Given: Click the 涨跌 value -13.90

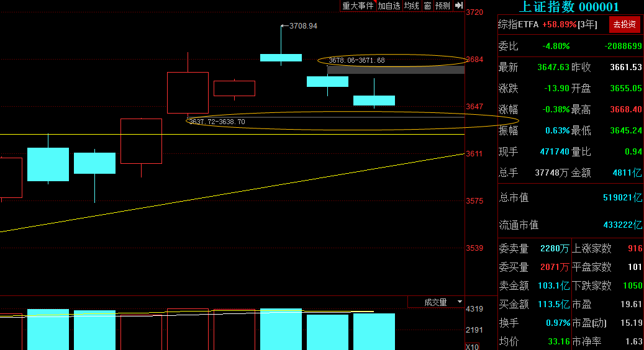Looking at the screenshot, I should (x=556, y=88).
